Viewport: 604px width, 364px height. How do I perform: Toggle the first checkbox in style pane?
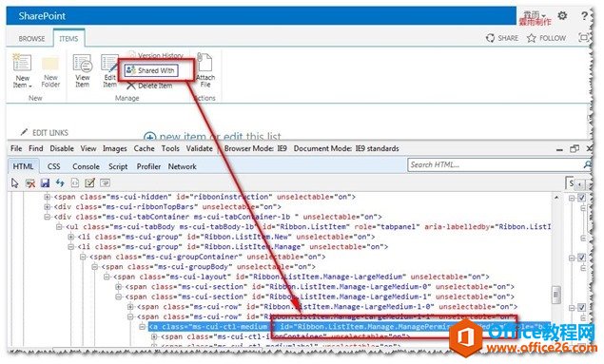point(582,198)
